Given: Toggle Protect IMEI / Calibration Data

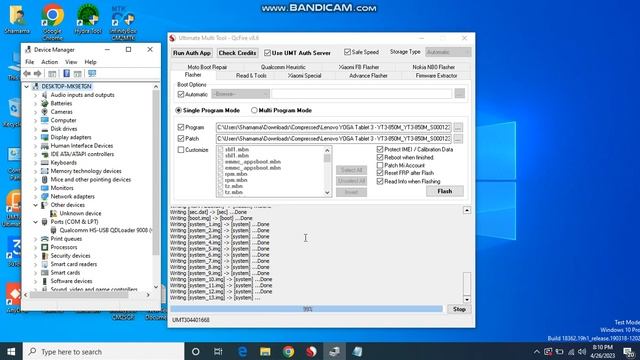Looking at the screenshot, I should tap(380, 149).
